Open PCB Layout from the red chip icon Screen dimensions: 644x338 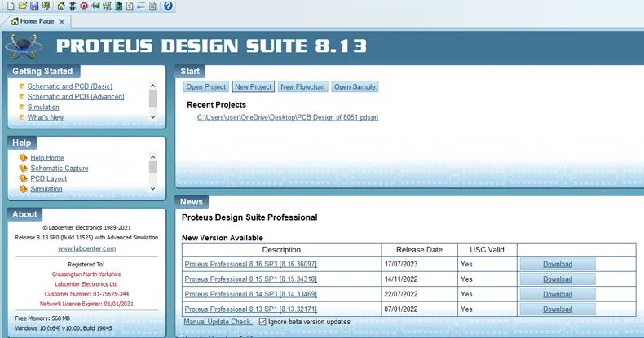pyautogui.click(x=84, y=6)
